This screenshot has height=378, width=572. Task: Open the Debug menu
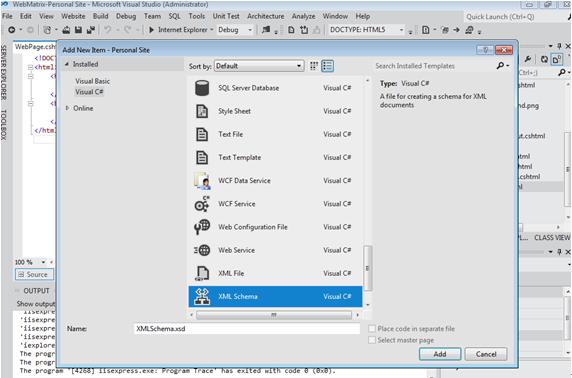[x=126, y=16]
